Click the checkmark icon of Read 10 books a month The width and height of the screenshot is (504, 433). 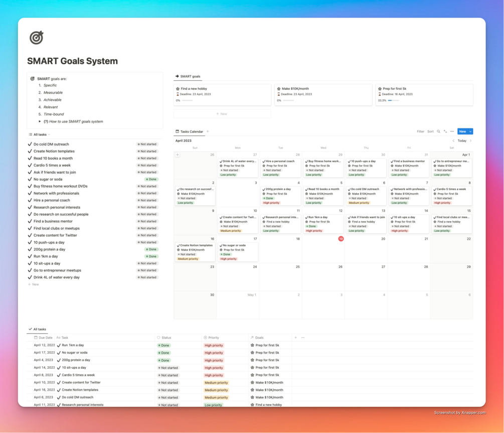(x=30, y=158)
